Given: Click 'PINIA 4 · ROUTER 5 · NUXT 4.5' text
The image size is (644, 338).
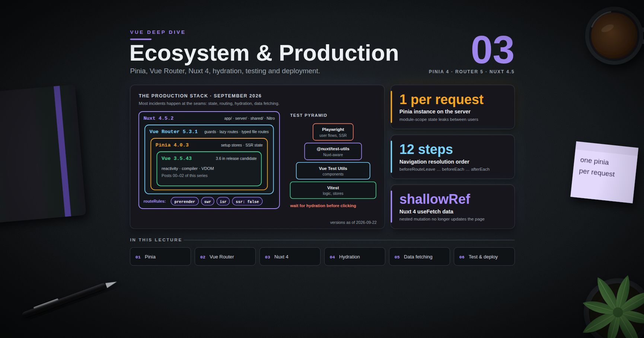Looking at the screenshot, I should pyautogui.click(x=472, y=72).
